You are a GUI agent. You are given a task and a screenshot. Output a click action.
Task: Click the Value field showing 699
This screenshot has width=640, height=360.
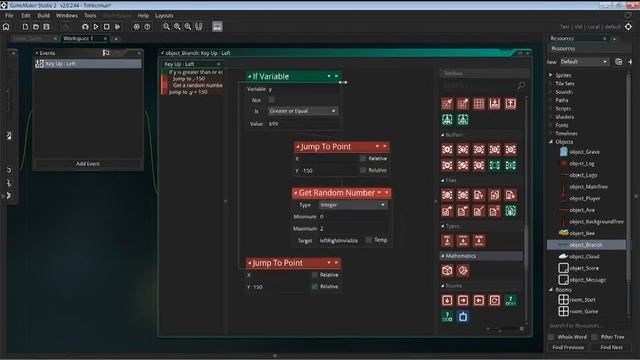302,124
